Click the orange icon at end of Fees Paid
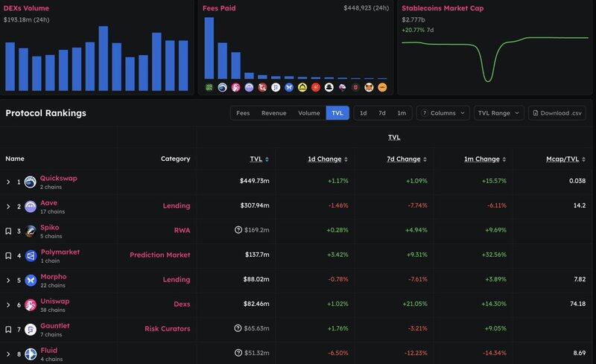The width and height of the screenshot is (596, 364). pos(382,87)
